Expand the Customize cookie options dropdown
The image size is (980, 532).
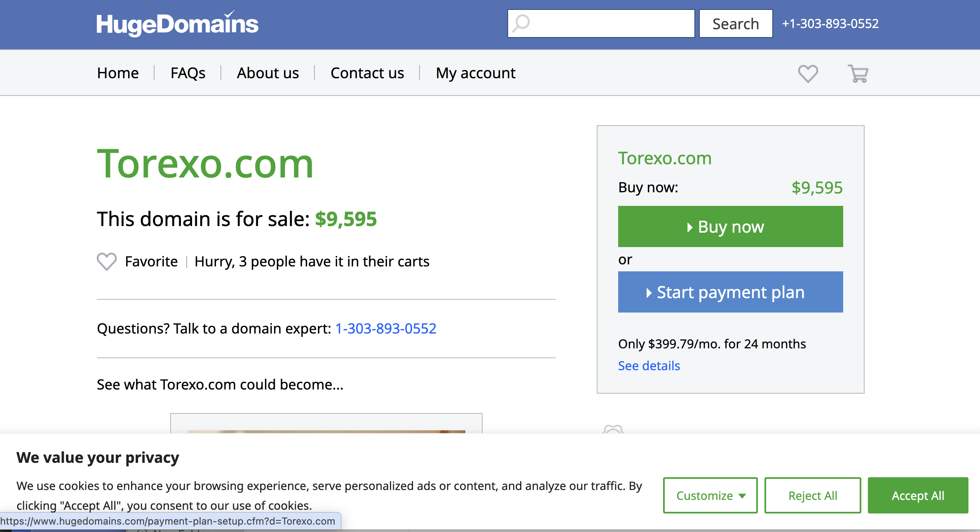click(710, 495)
